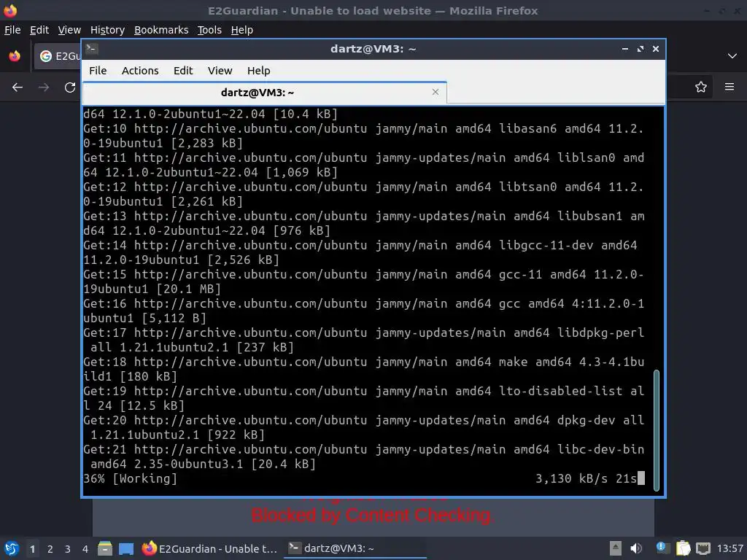The height and width of the screenshot is (560, 747).
Task: Open Help menu in terminal window
Action: coord(259,71)
